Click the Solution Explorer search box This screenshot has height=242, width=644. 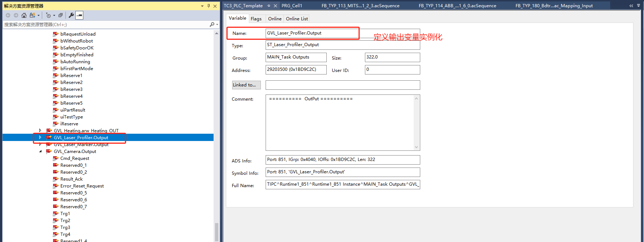[106, 24]
